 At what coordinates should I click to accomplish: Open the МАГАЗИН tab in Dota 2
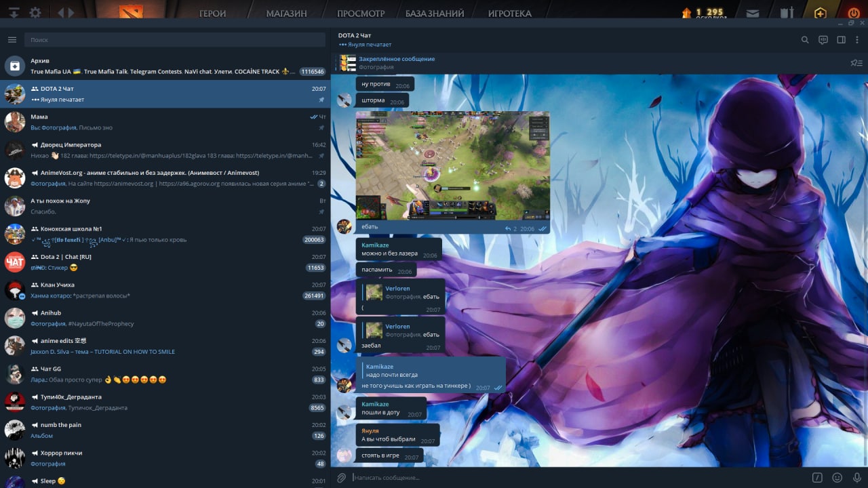click(x=286, y=14)
